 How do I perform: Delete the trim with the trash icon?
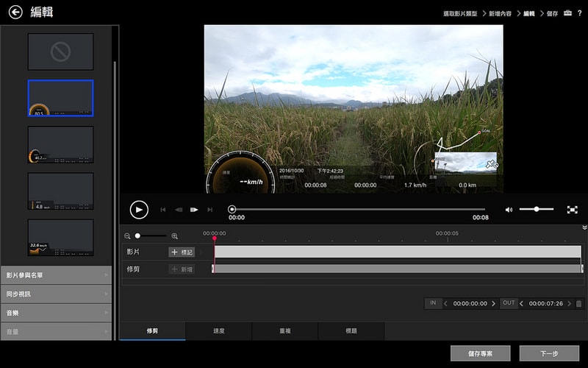tap(578, 303)
